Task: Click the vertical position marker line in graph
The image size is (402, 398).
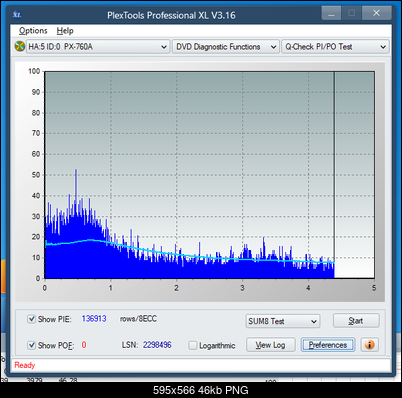Action: click(334, 175)
